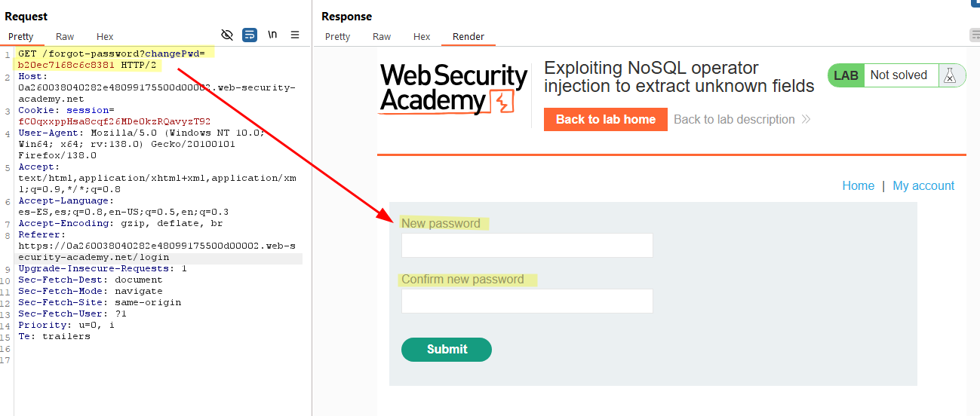Click the New password input field
Viewport: 980px width, 416px height.
(527, 245)
